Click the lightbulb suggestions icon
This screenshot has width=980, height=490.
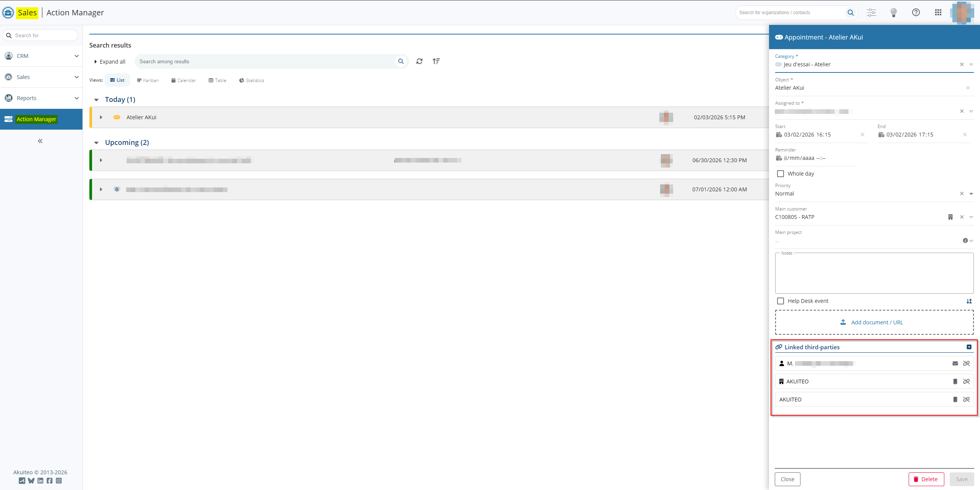coord(893,13)
